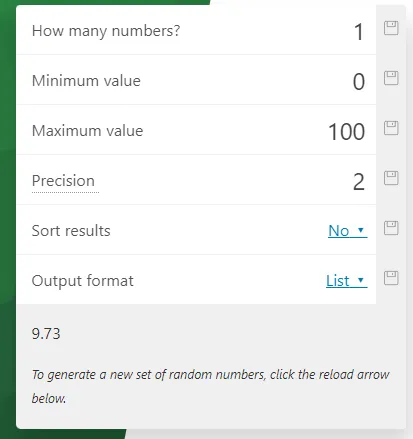
Task: Click the Sort results label
Action: [x=71, y=231]
